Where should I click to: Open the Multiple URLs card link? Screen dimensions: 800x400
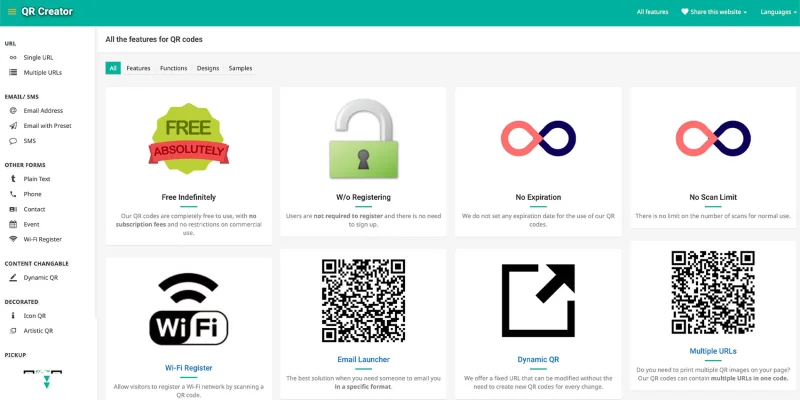[713, 351]
